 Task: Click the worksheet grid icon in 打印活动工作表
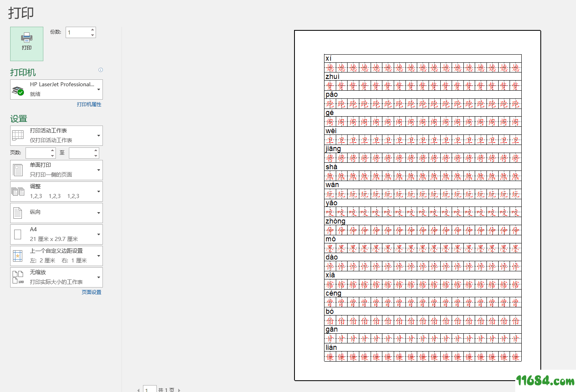tap(18, 135)
